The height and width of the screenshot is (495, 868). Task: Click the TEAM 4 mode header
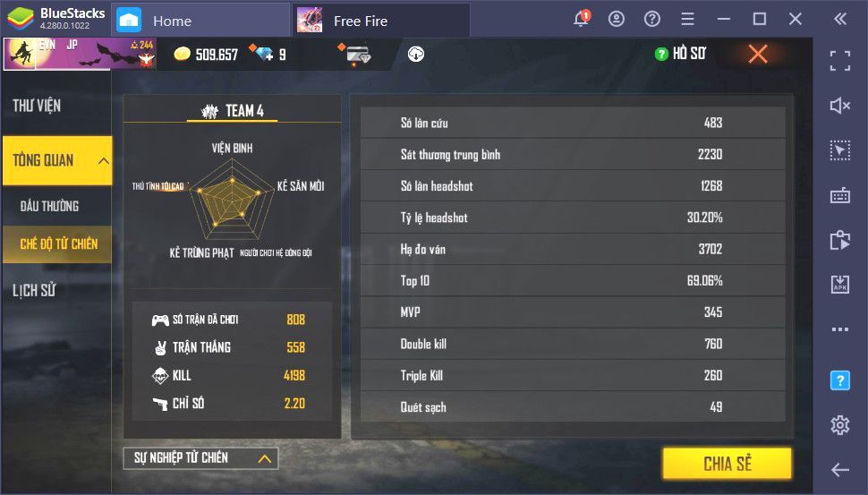pos(233,111)
